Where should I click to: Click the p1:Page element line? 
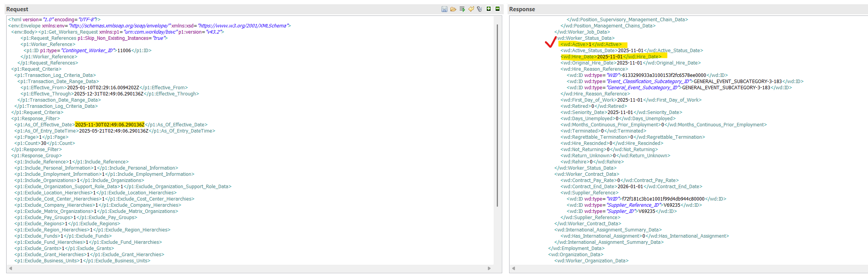pos(41,137)
